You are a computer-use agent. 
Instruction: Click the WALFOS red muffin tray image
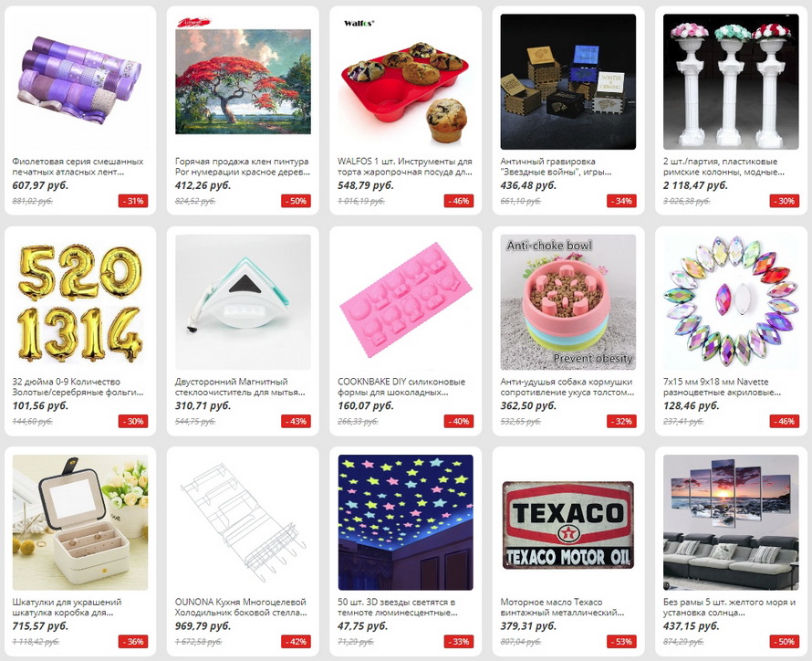pyautogui.click(x=405, y=82)
